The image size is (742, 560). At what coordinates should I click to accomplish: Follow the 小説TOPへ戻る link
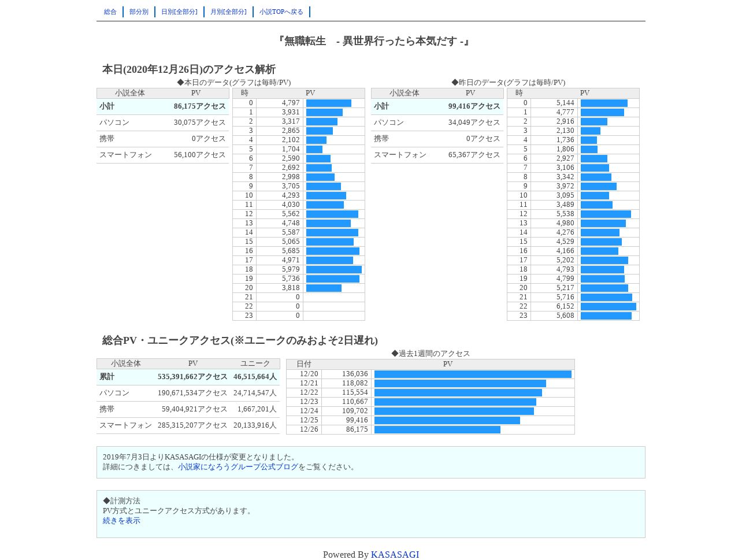pos(281,12)
